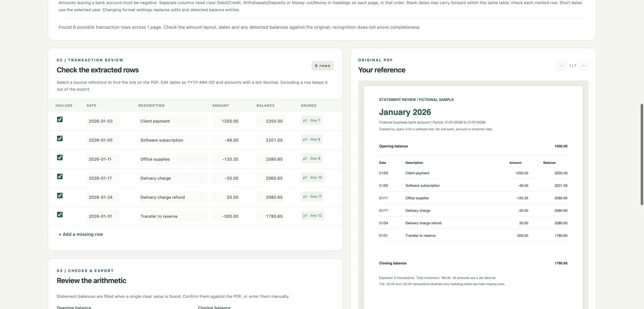Edit the date field 2026-01-03

click(x=103, y=121)
